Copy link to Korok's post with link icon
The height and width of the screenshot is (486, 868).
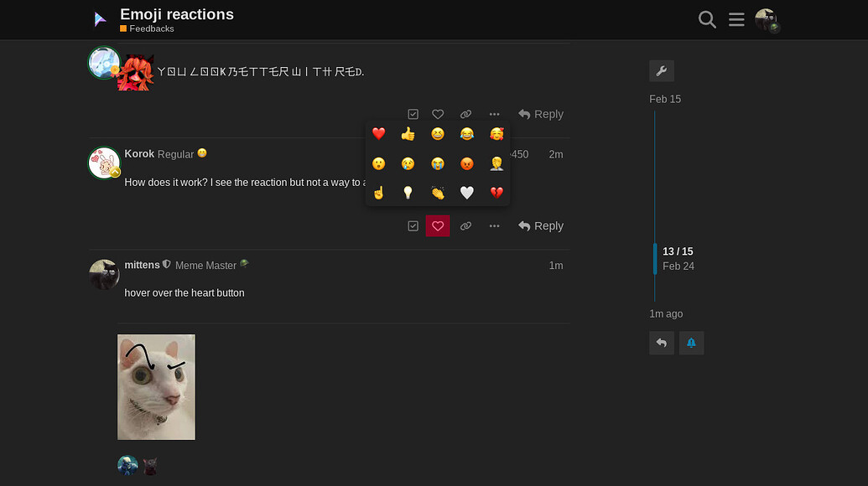pos(466,225)
